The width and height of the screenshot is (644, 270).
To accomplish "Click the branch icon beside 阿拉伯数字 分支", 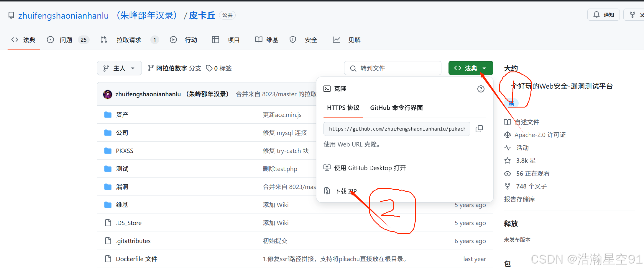I will pos(151,68).
